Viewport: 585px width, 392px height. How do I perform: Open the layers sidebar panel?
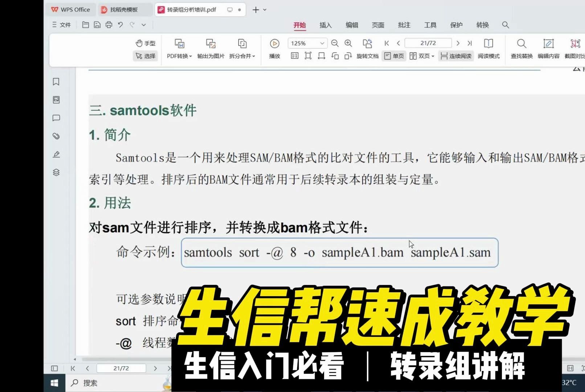point(56,172)
